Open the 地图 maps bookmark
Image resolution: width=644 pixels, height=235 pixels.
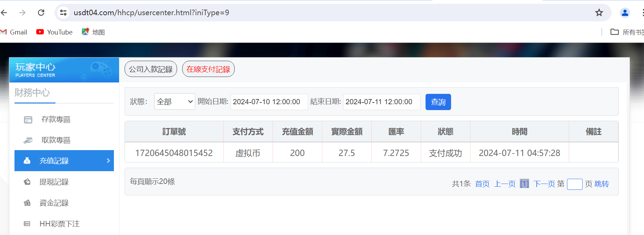coord(93,32)
